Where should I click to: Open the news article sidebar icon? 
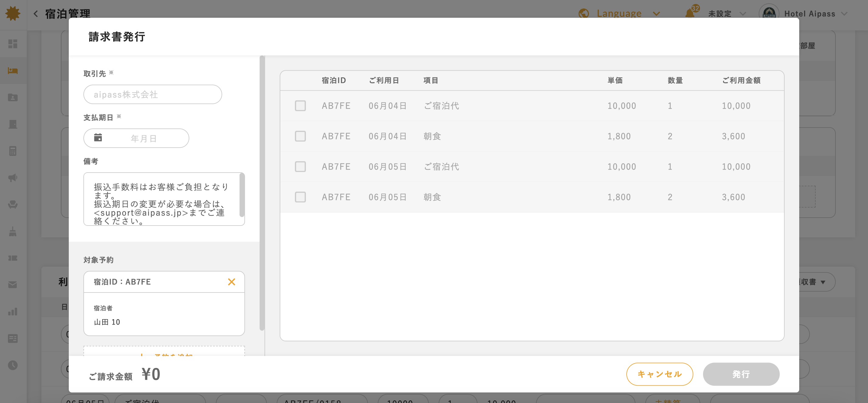pyautogui.click(x=13, y=339)
